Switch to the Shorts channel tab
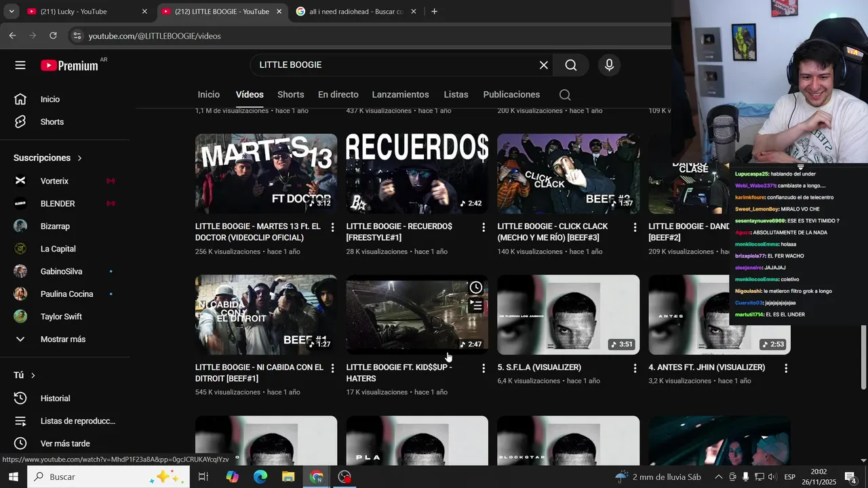 [291, 95]
